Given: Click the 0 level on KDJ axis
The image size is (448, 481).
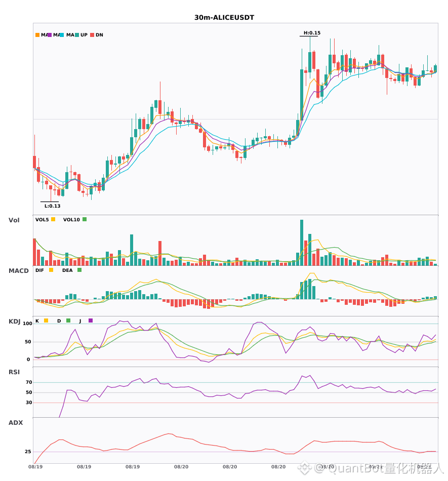Looking at the screenshot, I should pyautogui.click(x=28, y=359).
